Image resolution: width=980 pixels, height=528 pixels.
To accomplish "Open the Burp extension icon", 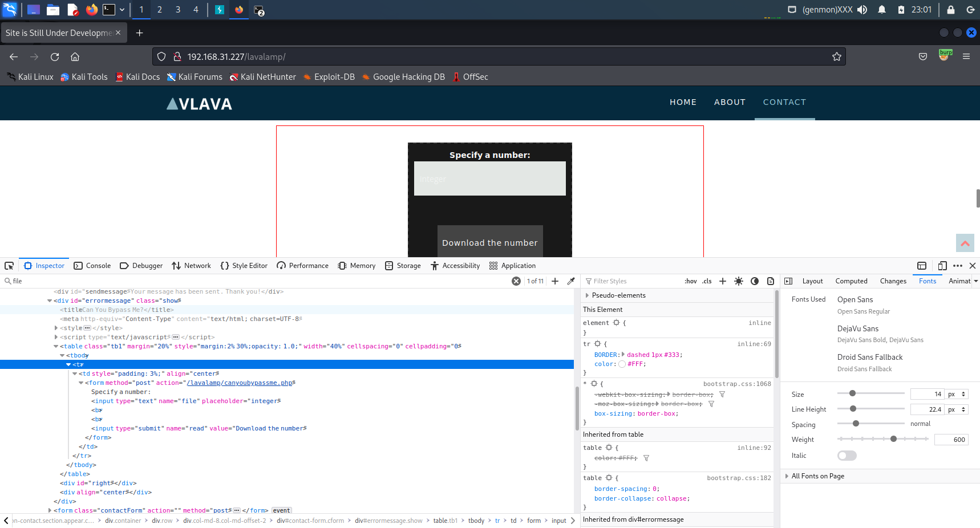I will point(945,55).
